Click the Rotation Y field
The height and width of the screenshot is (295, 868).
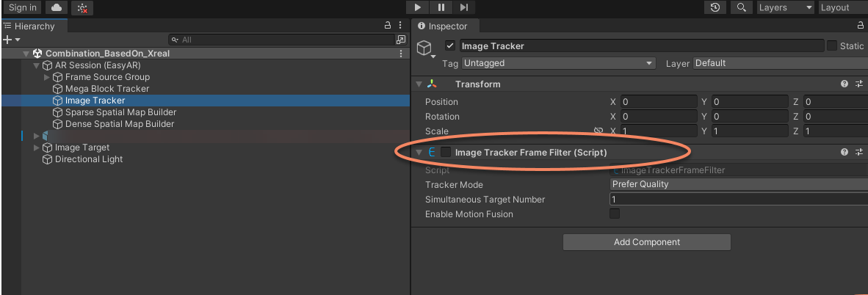point(751,116)
